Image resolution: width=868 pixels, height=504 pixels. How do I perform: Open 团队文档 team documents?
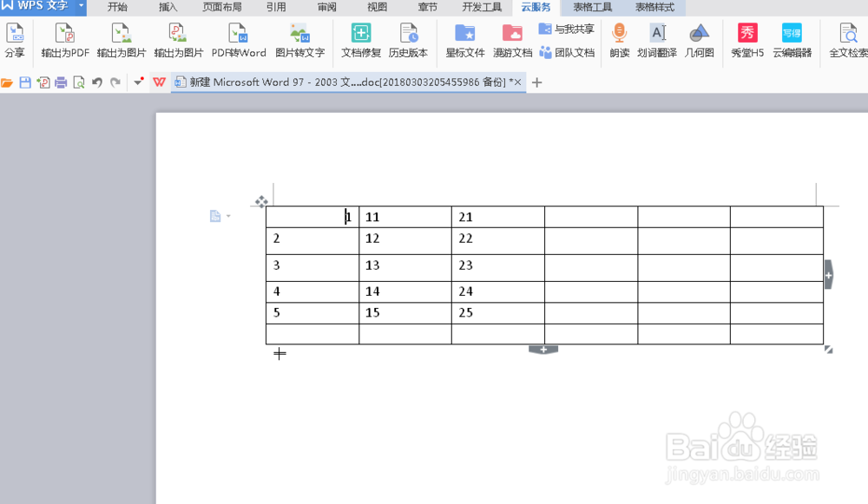pos(566,52)
